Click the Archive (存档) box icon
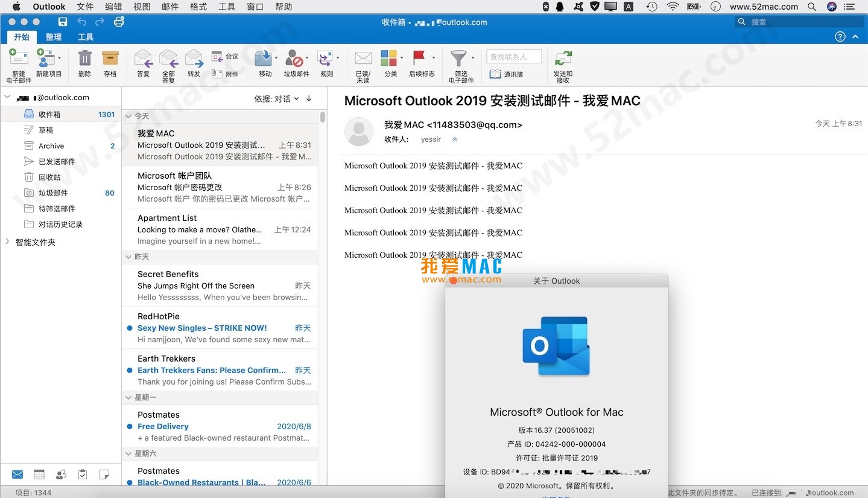The image size is (868, 498). [110, 58]
